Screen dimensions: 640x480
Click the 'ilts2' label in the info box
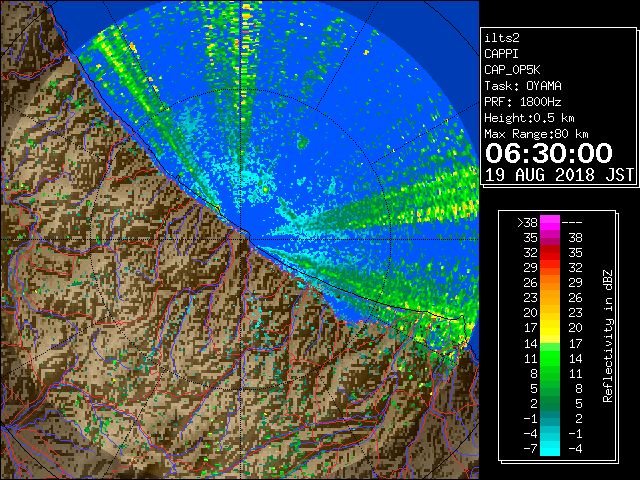coord(502,38)
